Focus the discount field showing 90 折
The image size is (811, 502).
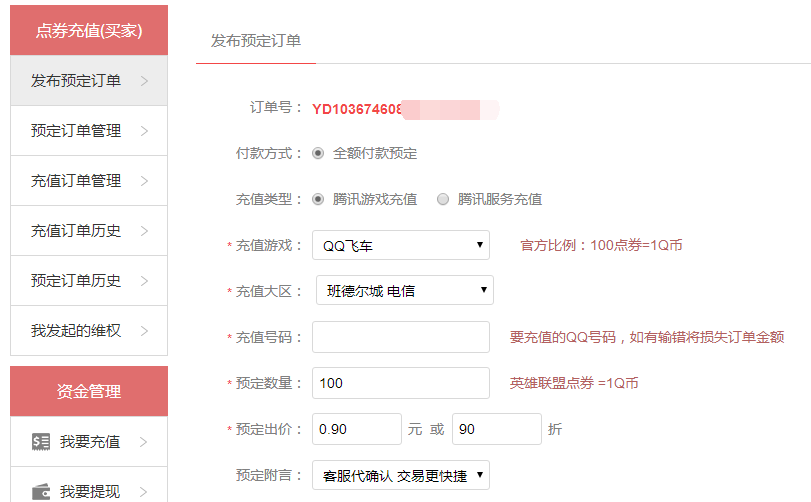pyautogui.click(x=497, y=429)
